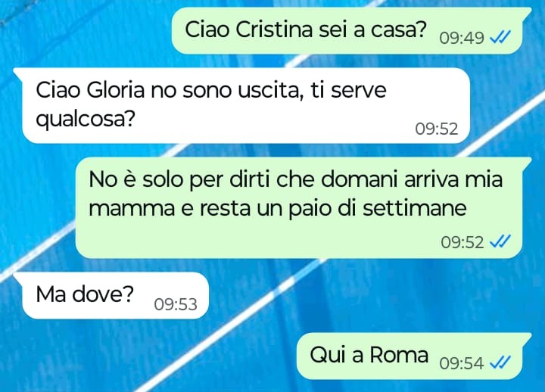This screenshot has height=392, width=545.
Task: Click the word 'settimane' in the green bubble
Action: pyautogui.click(x=414, y=209)
